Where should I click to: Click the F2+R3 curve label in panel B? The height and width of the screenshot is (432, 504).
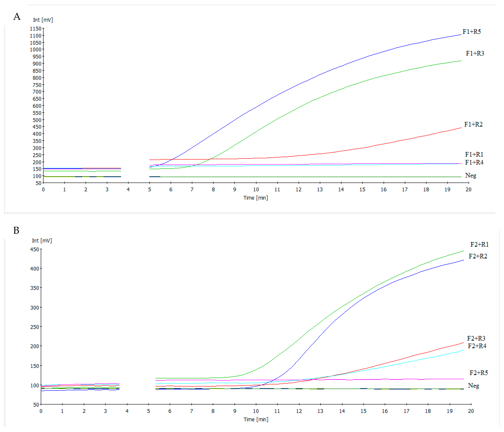point(476,338)
